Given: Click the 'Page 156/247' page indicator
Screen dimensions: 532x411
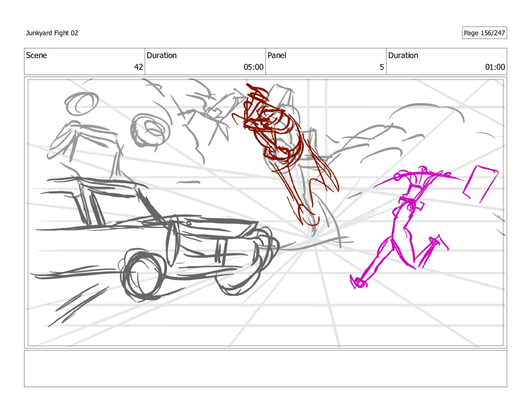Looking at the screenshot, I should [x=484, y=33].
